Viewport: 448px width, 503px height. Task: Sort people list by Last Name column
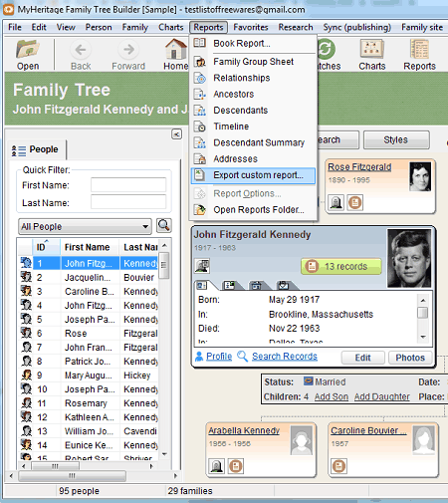pyautogui.click(x=139, y=247)
